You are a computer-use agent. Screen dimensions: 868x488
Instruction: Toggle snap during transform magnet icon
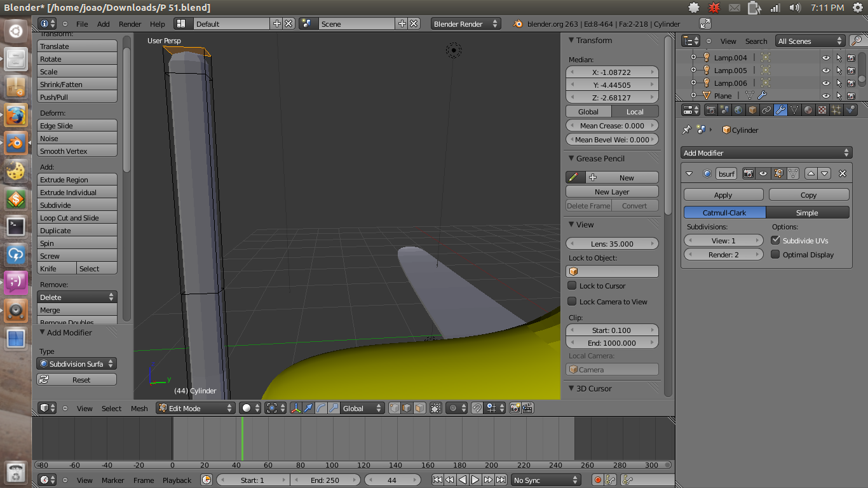pyautogui.click(x=477, y=409)
